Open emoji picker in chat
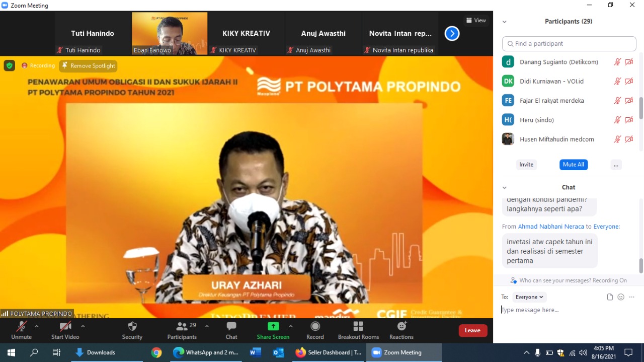 621,297
